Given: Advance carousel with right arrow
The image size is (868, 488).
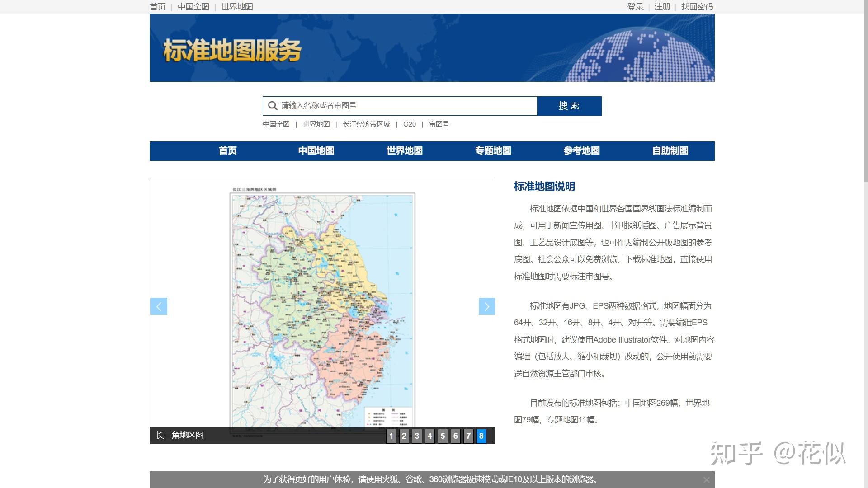Looking at the screenshot, I should tap(486, 306).
